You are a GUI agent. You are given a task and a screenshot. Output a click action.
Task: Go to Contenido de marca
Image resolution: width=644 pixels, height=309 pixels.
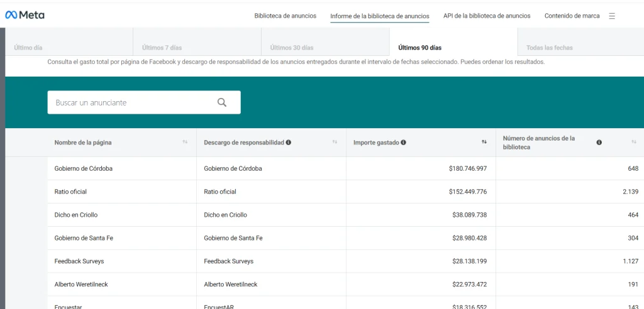click(x=572, y=16)
